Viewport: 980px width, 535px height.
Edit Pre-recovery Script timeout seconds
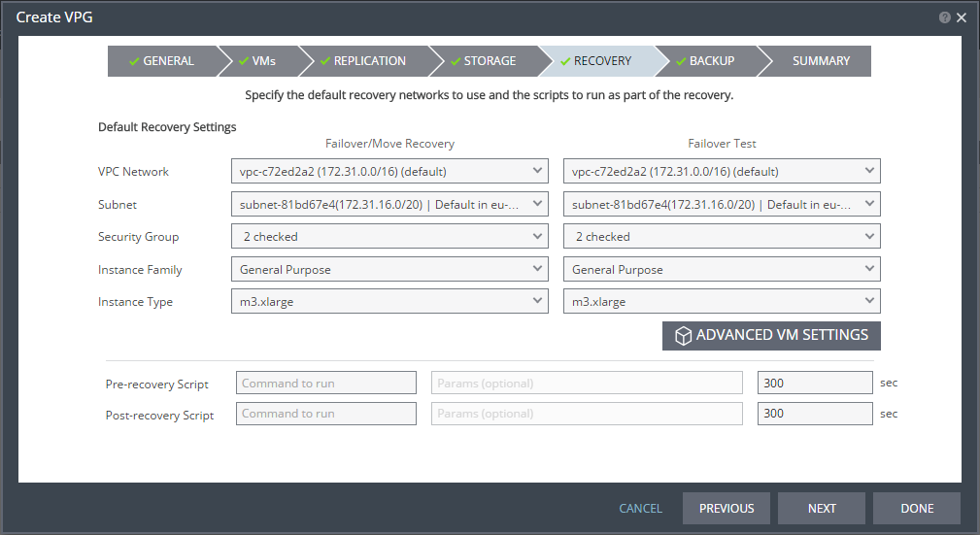point(815,384)
